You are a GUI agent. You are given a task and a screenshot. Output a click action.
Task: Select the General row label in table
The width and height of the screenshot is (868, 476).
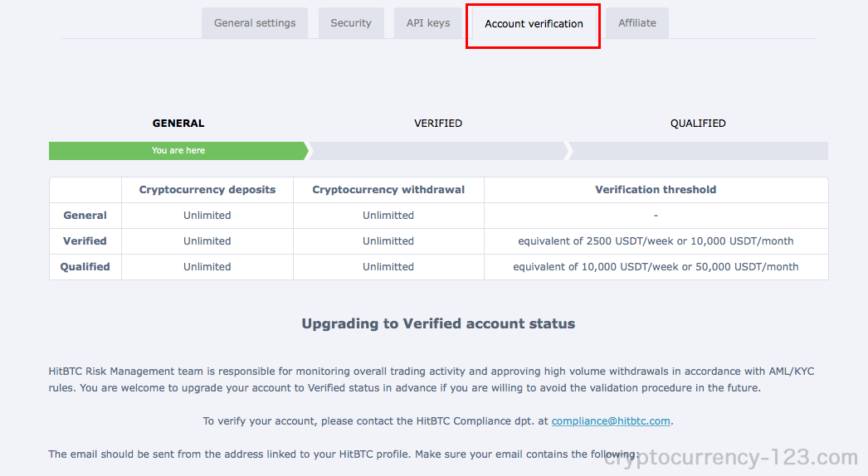[x=85, y=216]
